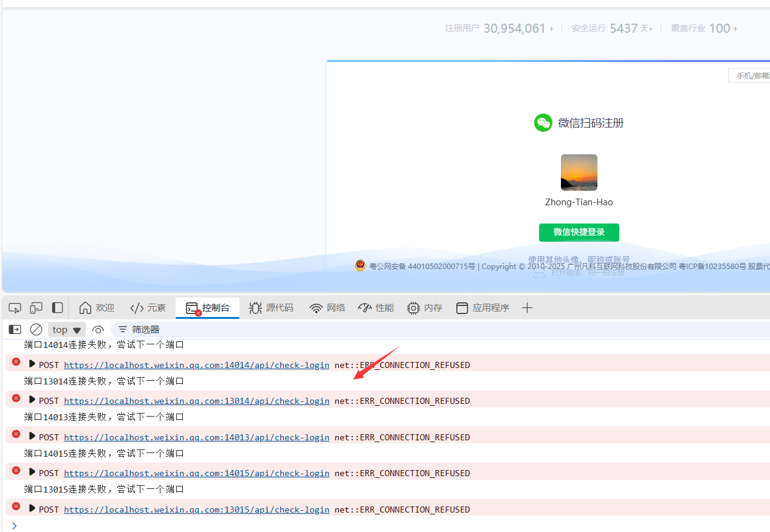Viewport: 770px width, 532px height.
Task: Click the eye icon for live expression
Action: click(x=98, y=330)
